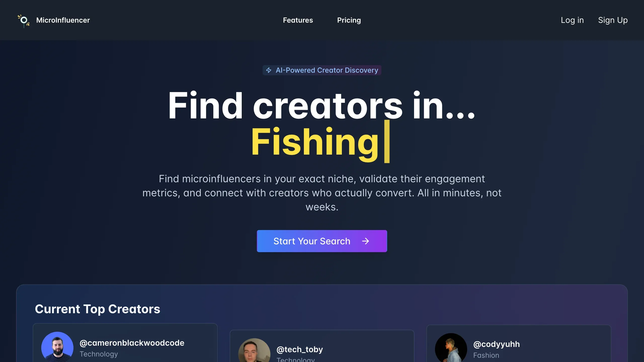Click the MicroInfluencer magnifier logo icon
This screenshot has height=362, width=644.
point(24,21)
